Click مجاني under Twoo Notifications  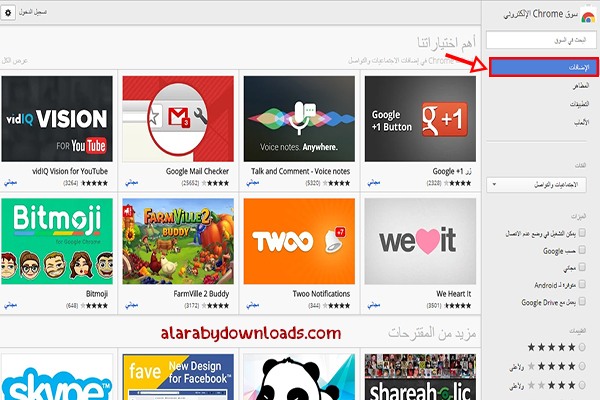pos(253,305)
